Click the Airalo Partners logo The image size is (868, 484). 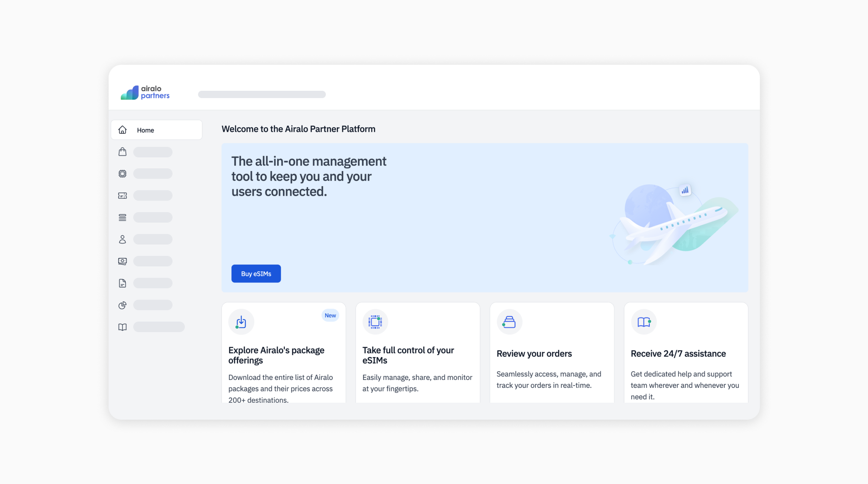(x=145, y=92)
